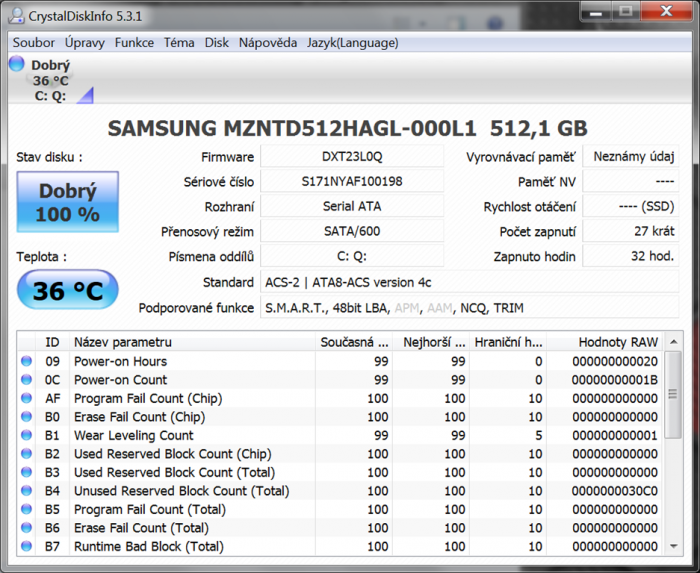Click the CrystalDiskInfo title bar app icon
Image resolution: width=700 pixels, height=573 pixels.
click(x=16, y=16)
